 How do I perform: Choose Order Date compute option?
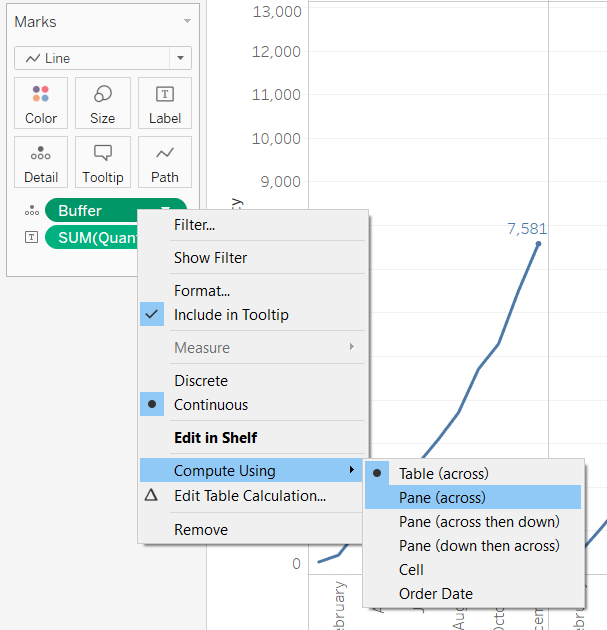coord(436,593)
